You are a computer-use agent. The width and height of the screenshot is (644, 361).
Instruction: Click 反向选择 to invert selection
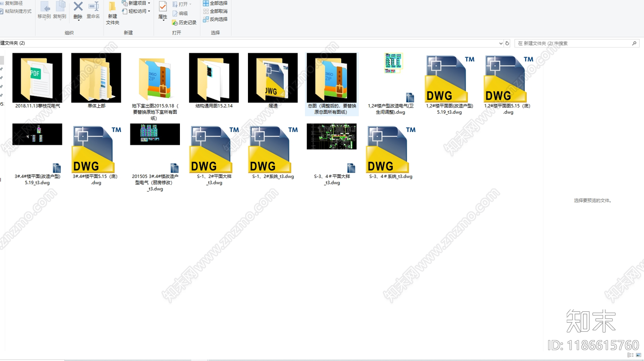(x=215, y=19)
